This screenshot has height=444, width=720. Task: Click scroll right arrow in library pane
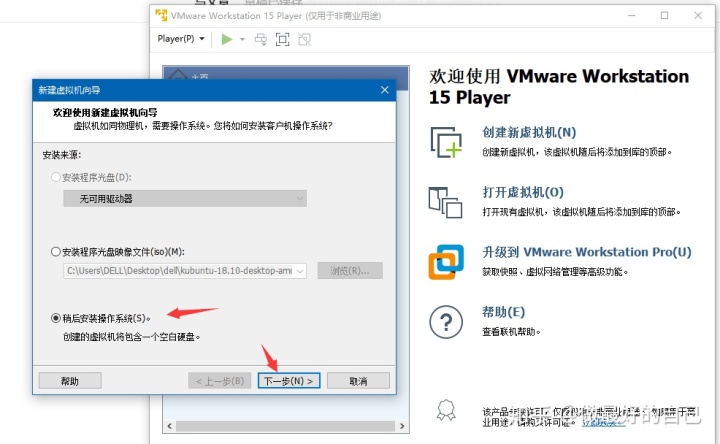(x=402, y=426)
